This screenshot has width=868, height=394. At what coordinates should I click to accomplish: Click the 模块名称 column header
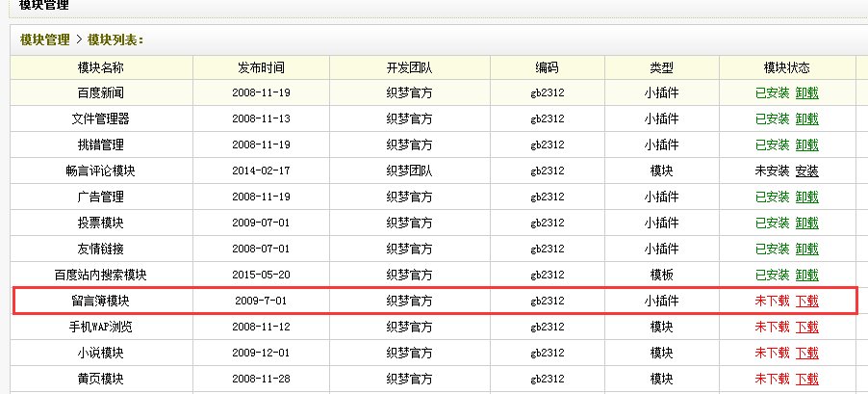tap(100, 67)
